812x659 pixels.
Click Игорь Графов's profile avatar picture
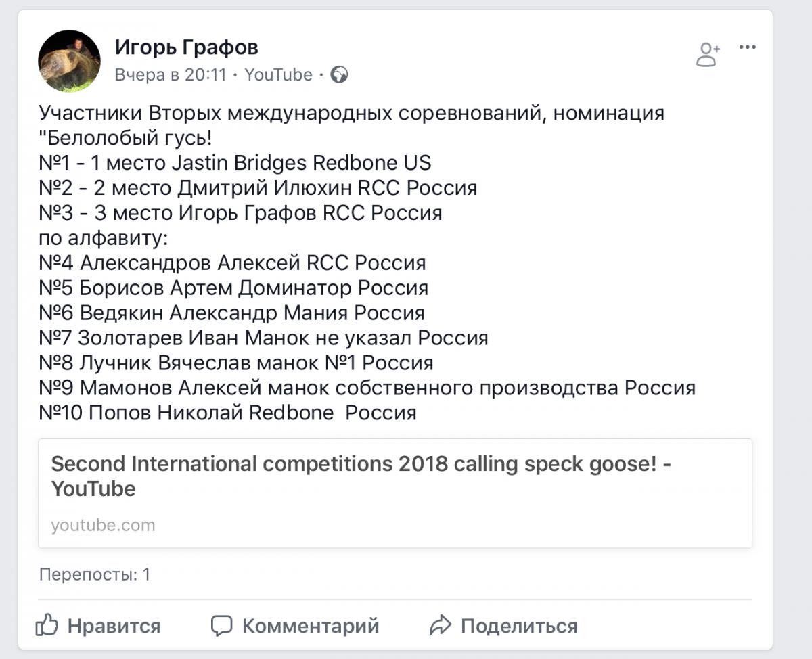click(69, 61)
